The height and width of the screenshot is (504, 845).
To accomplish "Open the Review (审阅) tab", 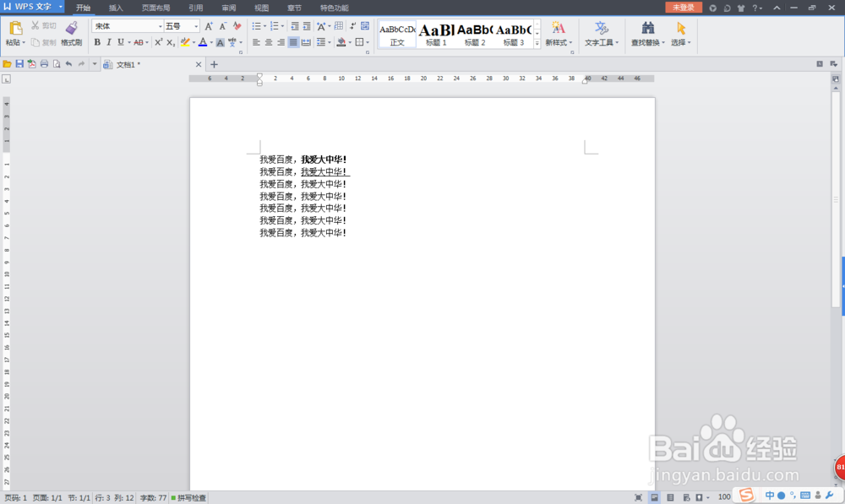I will [x=228, y=8].
